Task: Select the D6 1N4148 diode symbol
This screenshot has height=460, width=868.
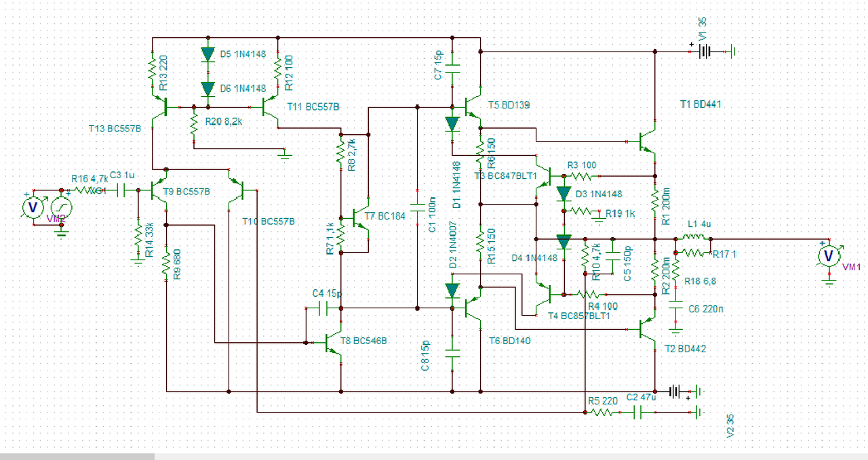Action: point(208,89)
